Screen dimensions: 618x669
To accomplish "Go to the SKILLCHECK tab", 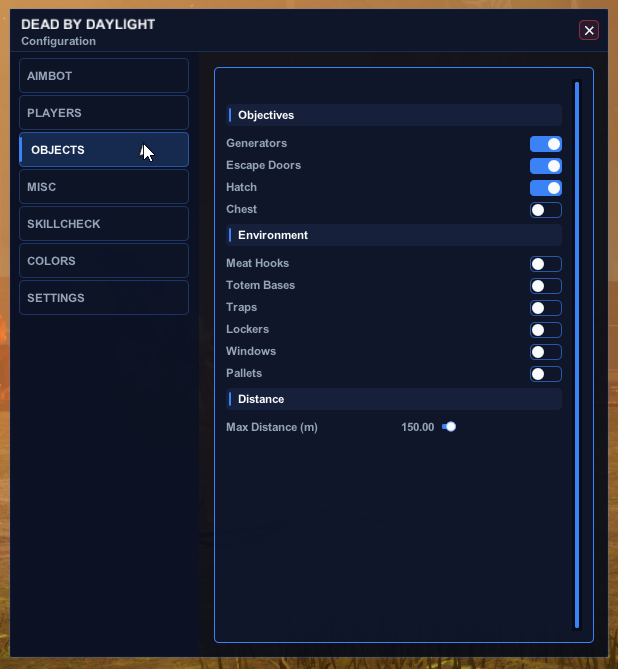I will 104,224.
